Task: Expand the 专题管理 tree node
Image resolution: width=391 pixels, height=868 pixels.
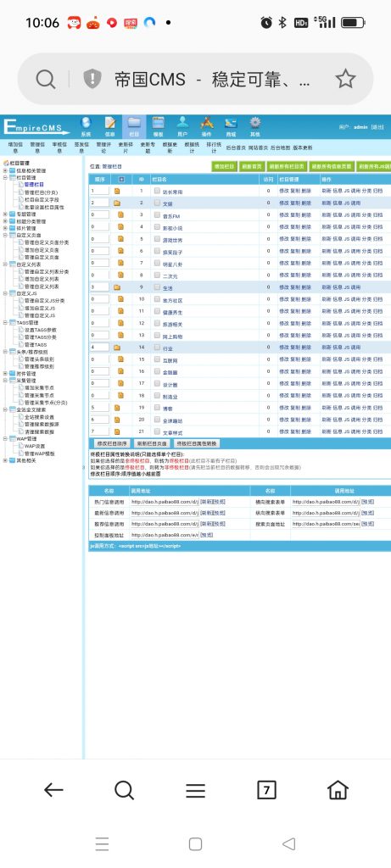Action: coord(5,214)
